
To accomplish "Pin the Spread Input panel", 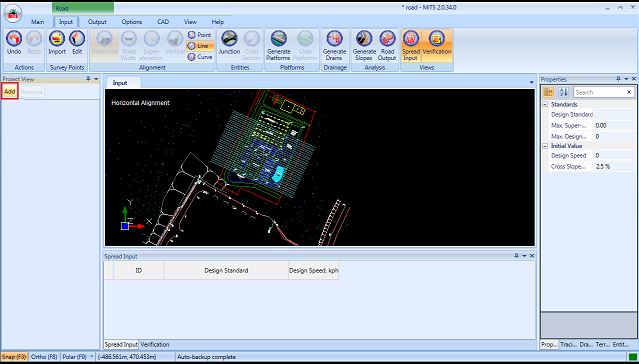I will (x=516, y=256).
